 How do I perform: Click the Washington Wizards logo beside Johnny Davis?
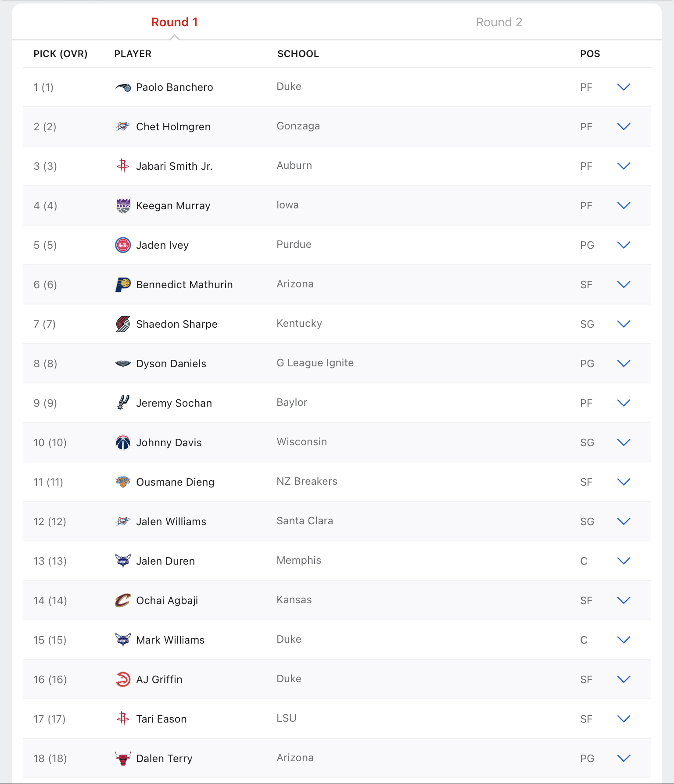123,442
